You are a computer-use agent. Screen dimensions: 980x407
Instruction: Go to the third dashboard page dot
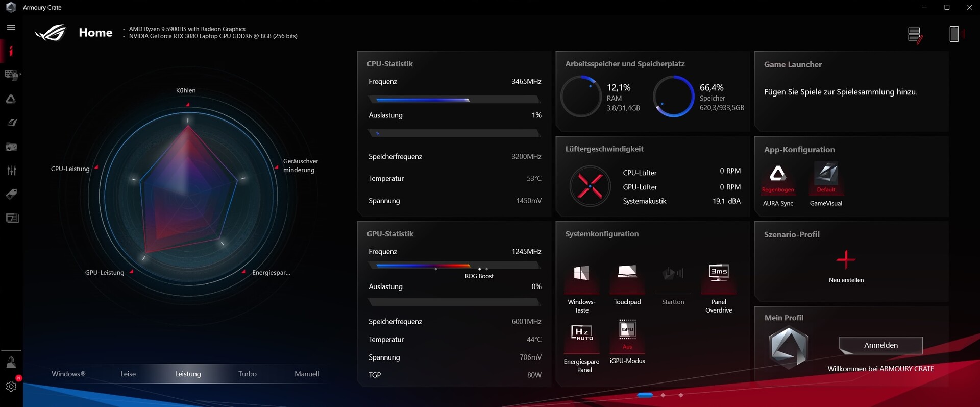pyautogui.click(x=681, y=395)
